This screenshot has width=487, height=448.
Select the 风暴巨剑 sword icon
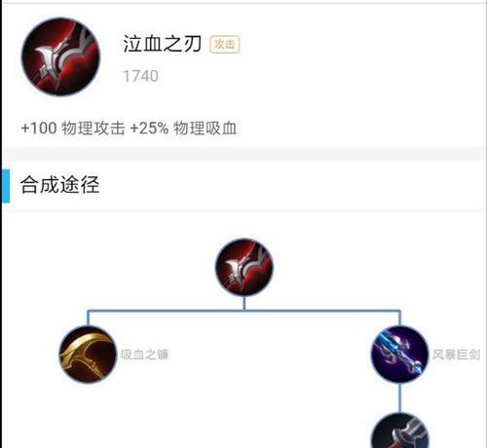400,355
